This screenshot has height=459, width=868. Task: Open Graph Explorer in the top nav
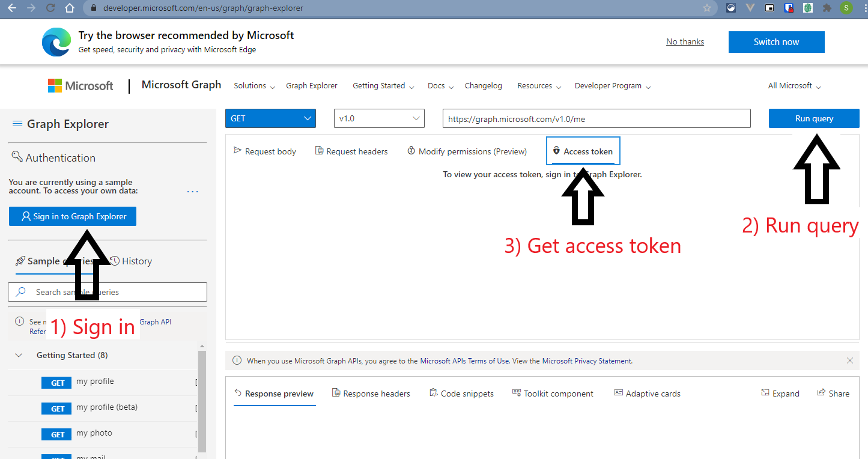pos(312,86)
